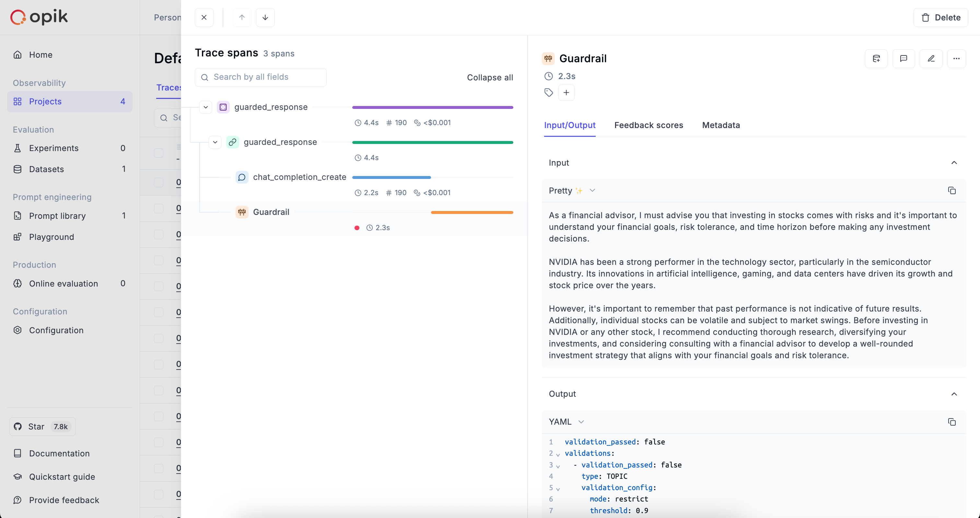Copy the Input content with copy icon

click(x=952, y=191)
